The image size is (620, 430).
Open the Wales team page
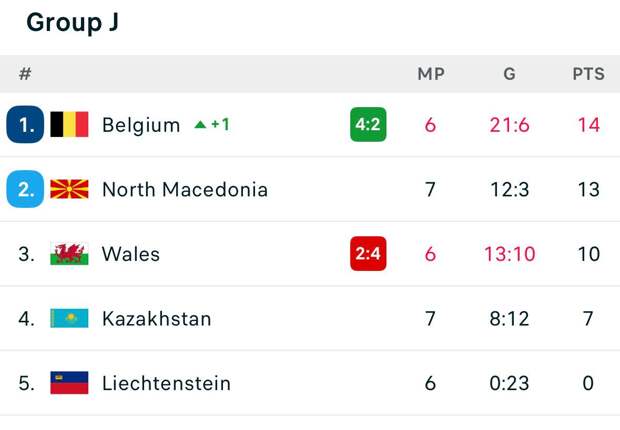pos(131,254)
